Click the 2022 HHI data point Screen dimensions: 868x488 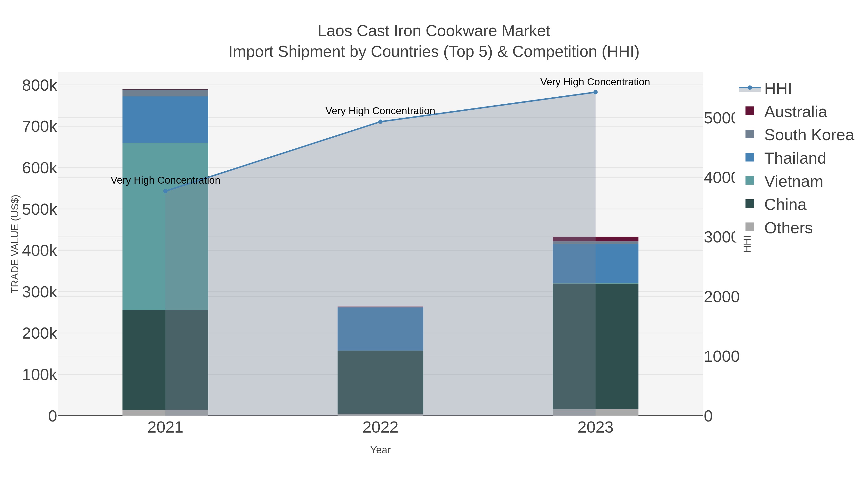point(380,122)
